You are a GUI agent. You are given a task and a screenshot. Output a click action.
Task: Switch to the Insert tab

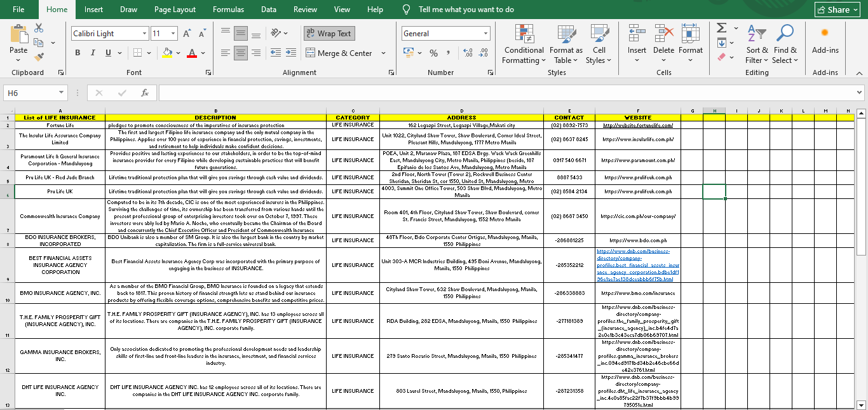coord(93,10)
